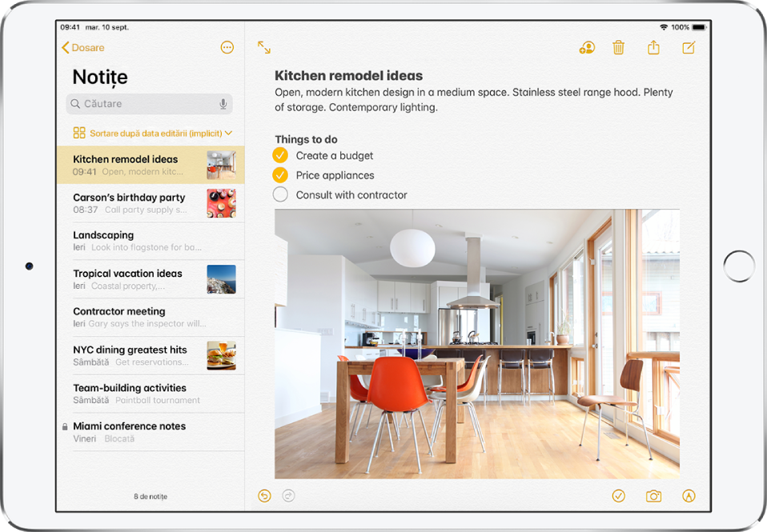Tap the Căutare search field
This screenshot has height=532, width=767.
149,104
